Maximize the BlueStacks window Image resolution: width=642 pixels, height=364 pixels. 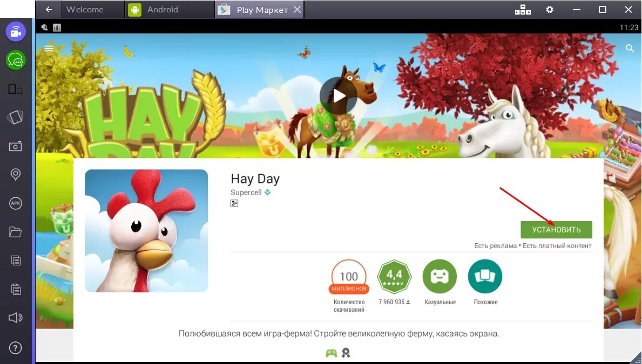(x=602, y=9)
